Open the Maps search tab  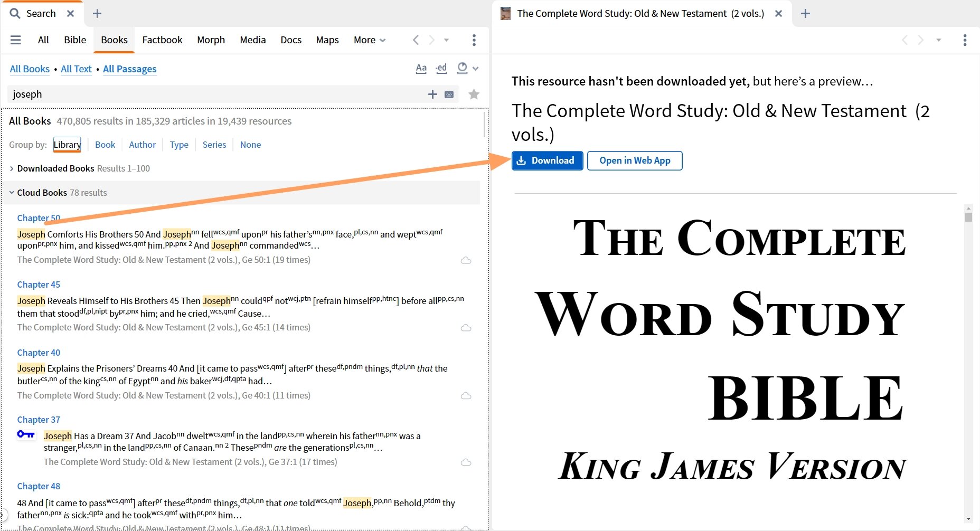(327, 40)
